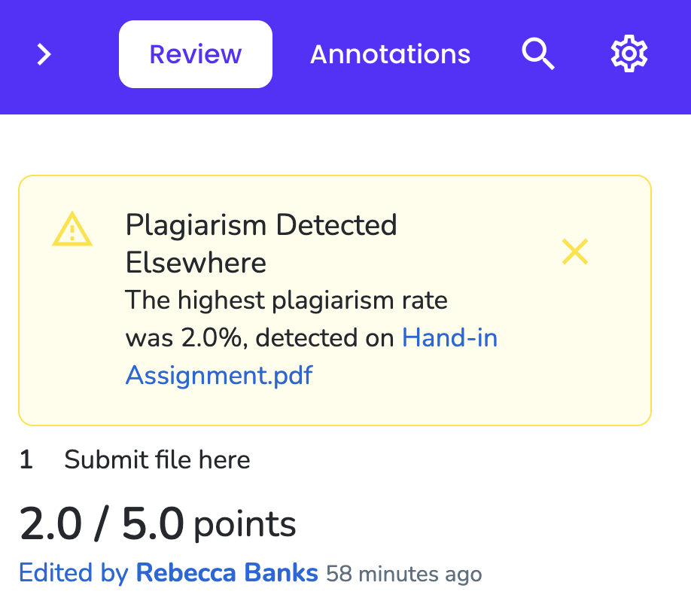691x616 pixels.
Task: Click the 'Submit file here' text
Action: [x=157, y=459]
